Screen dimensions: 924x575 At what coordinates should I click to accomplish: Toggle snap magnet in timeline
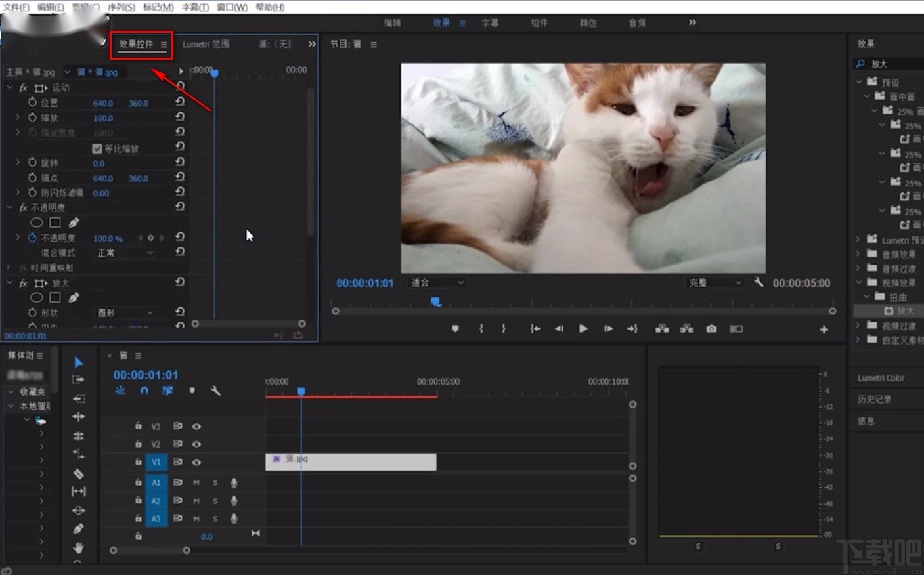pos(144,391)
